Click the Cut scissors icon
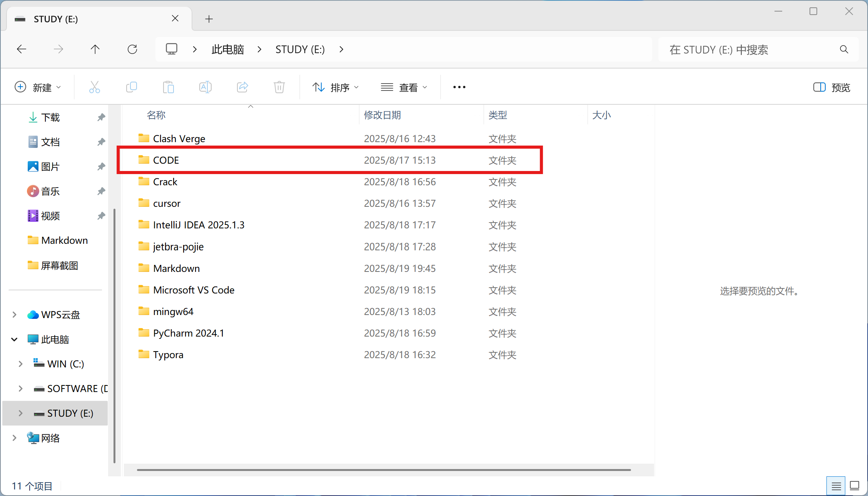The image size is (868, 496). click(94, 87)
